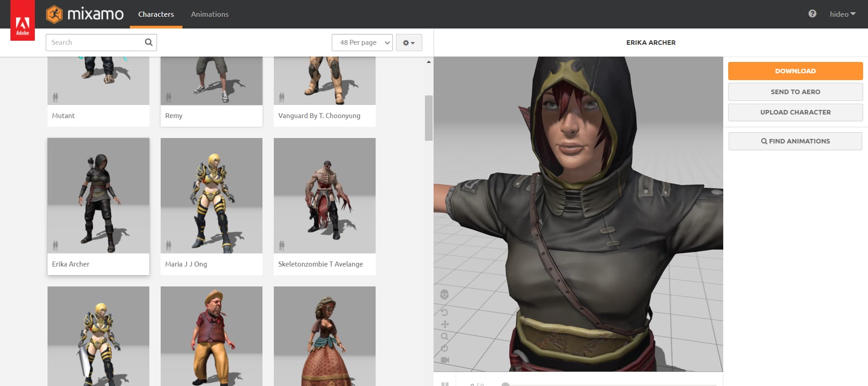Open the gear settings dropdown

(409, 43)
